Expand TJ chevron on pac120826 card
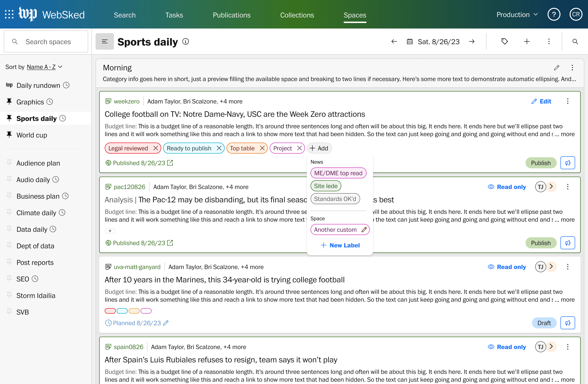This screenshot has width=588, height=384. pos(551,187)
